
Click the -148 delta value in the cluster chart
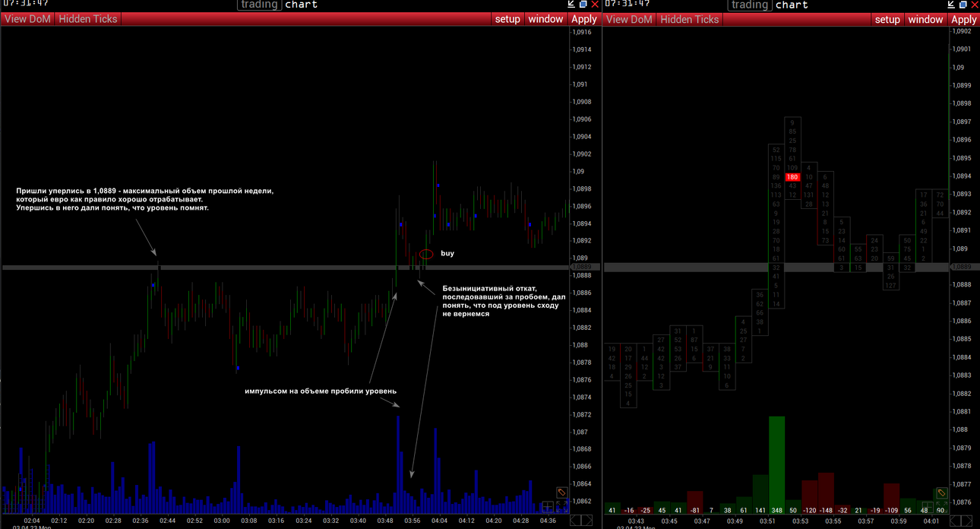pyautogui.click(x=826, y=510)
